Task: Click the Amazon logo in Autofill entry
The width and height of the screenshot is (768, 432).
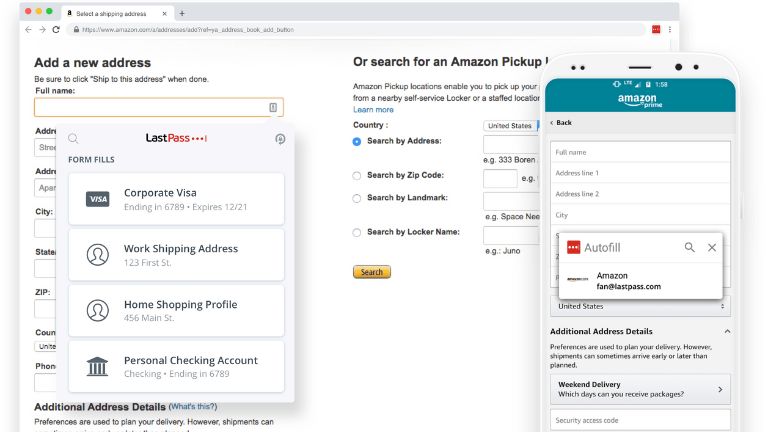Action: tap(577, 279)
